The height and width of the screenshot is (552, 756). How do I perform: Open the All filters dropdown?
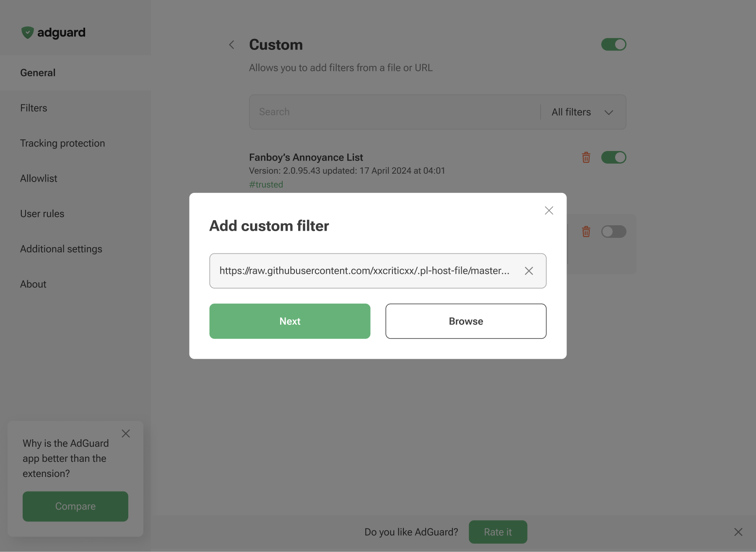583,112
